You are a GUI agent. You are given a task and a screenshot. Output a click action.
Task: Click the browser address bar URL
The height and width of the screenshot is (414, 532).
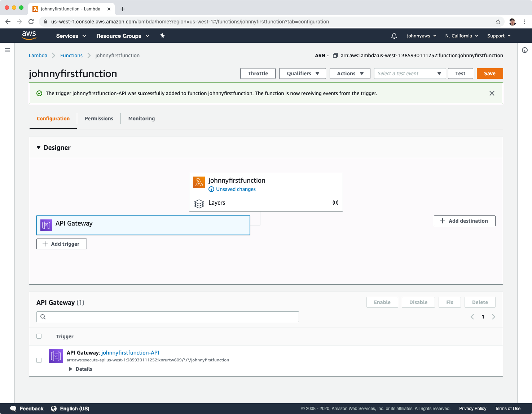tap(190, 22)
